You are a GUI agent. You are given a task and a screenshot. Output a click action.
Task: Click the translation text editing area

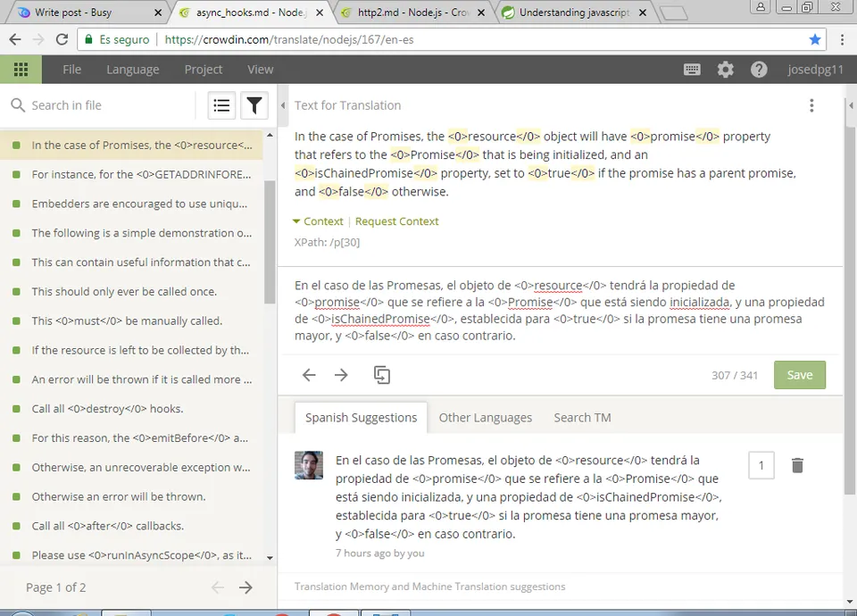click(x=559, y=311)
